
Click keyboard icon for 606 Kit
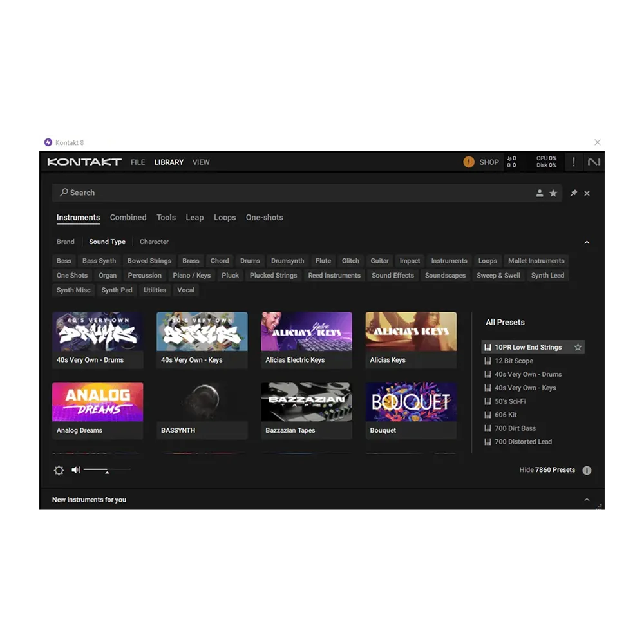(x=488, y=415)
